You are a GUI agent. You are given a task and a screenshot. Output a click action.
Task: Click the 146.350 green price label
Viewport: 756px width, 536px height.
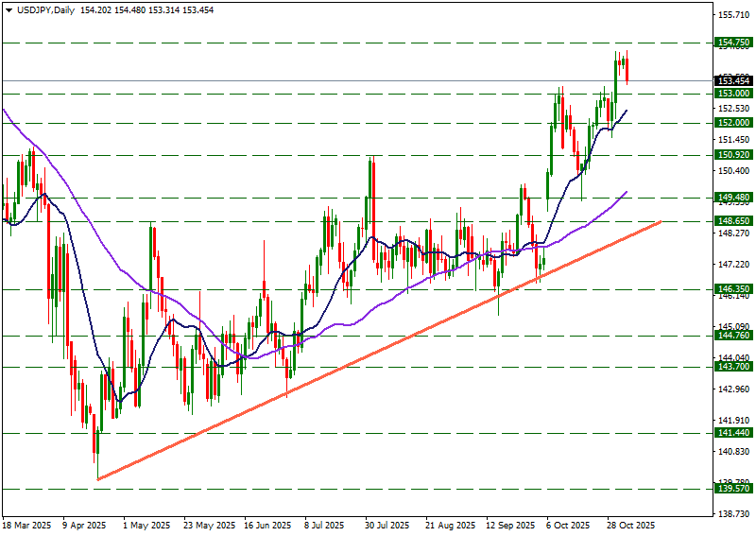coord(733,289)
